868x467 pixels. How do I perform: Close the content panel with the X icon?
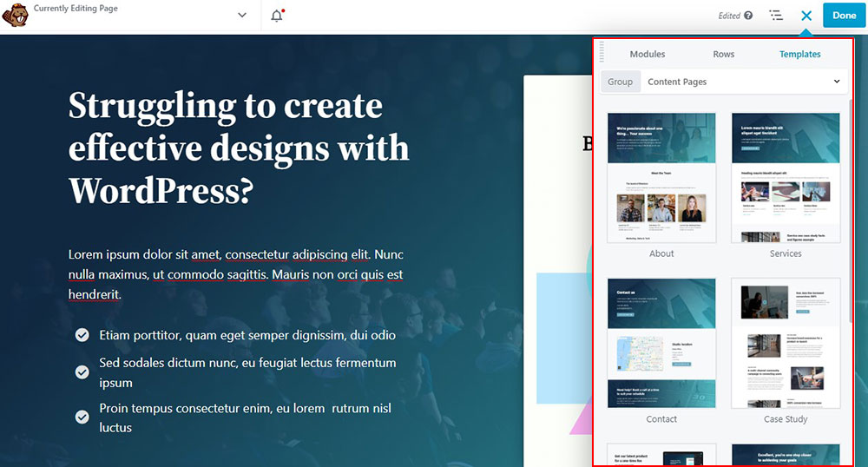click(x=806, y=16)
